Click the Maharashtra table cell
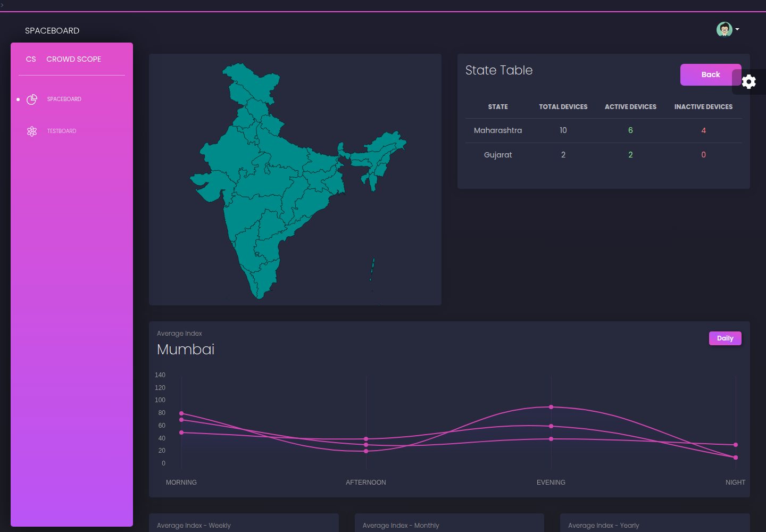 (x=498, y=130)
